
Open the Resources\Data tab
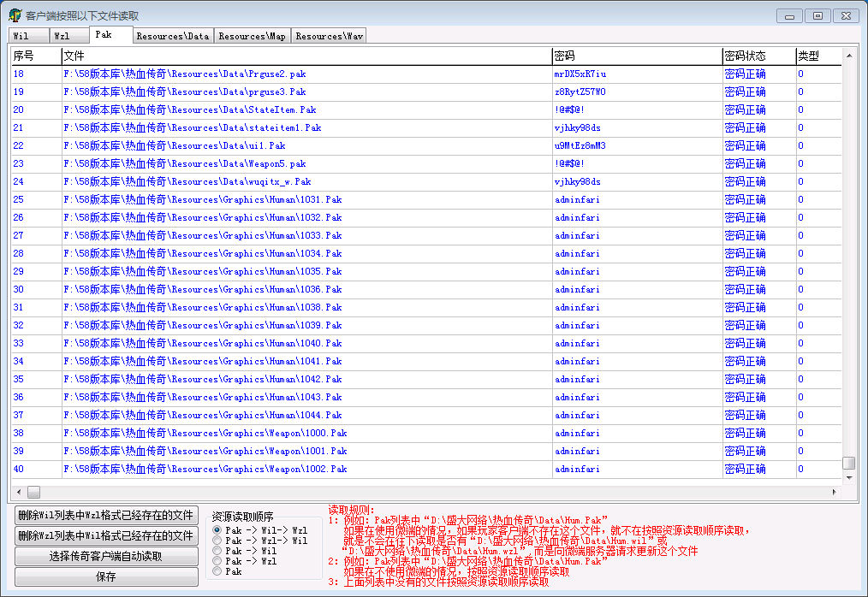173,36
